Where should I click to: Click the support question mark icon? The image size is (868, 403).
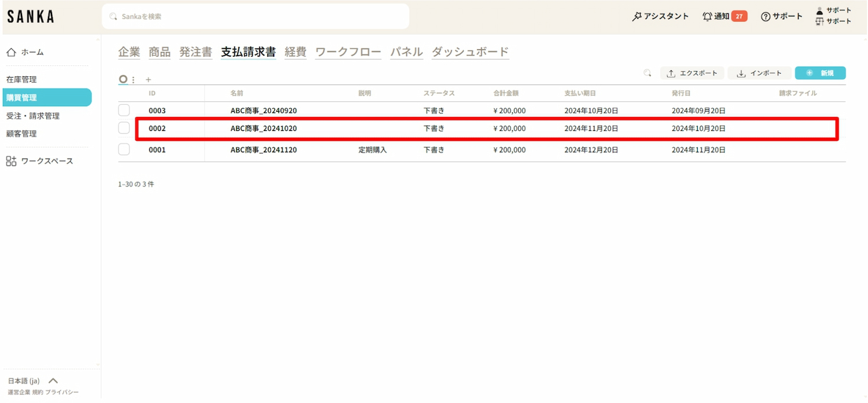coord(766,17)
